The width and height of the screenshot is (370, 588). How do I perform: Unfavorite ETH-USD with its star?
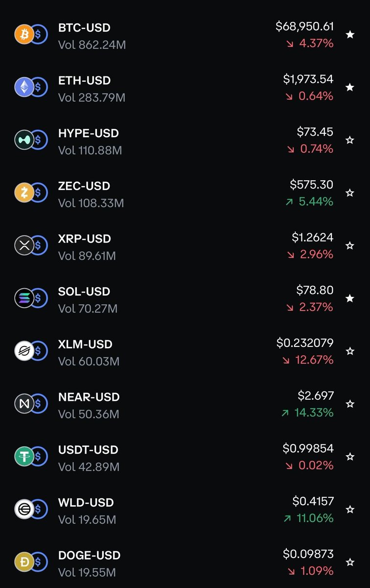[350, 87]
